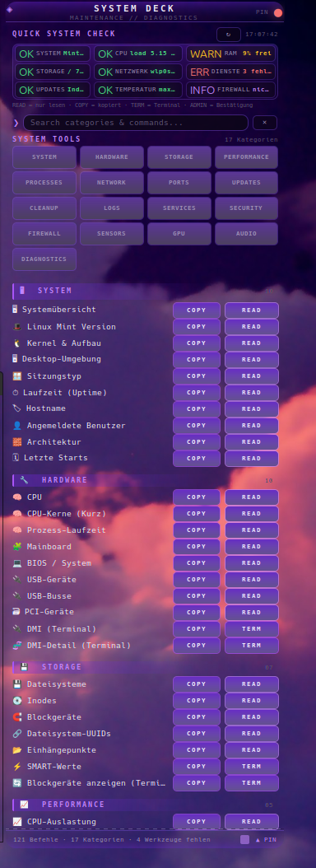Open the STORAGE category tile

pos(179,157)
